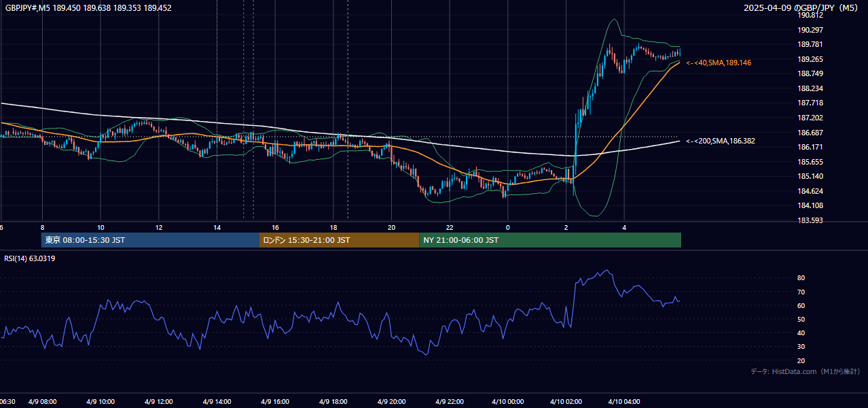868x408 pixels.
Task: Click RSI scale level 40
Action: click(801, 333)
